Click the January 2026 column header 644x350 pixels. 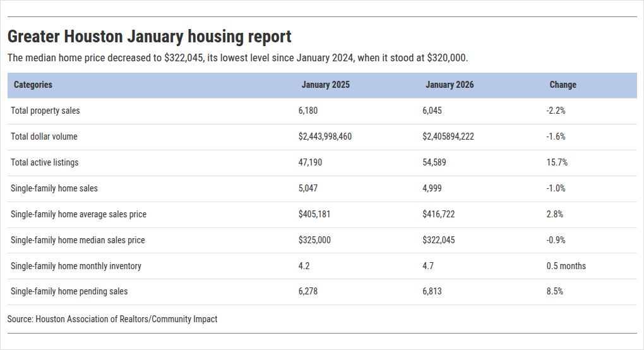coord(450,85)
